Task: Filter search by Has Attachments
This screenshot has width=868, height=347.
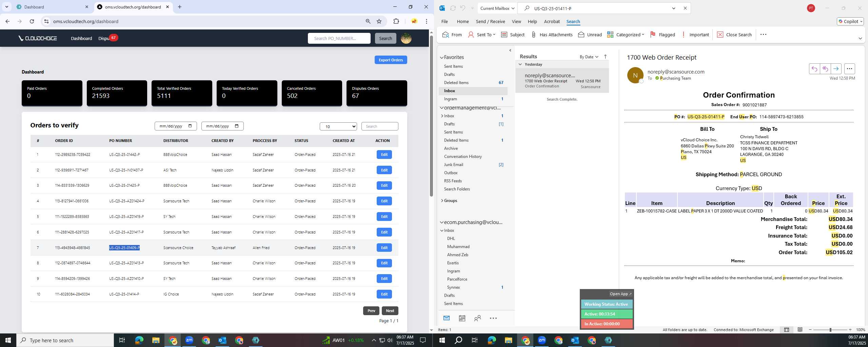Action: point(552,35)
